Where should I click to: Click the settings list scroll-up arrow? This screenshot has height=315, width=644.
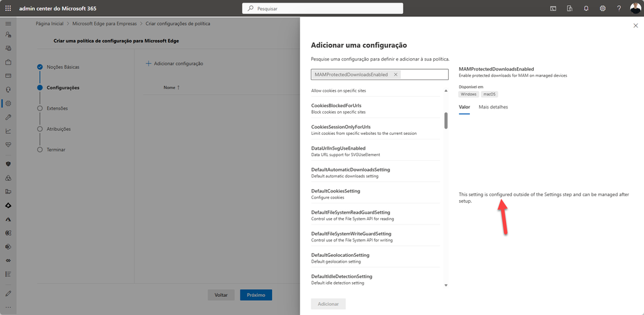pyautogui.click(x=446, y=90)
